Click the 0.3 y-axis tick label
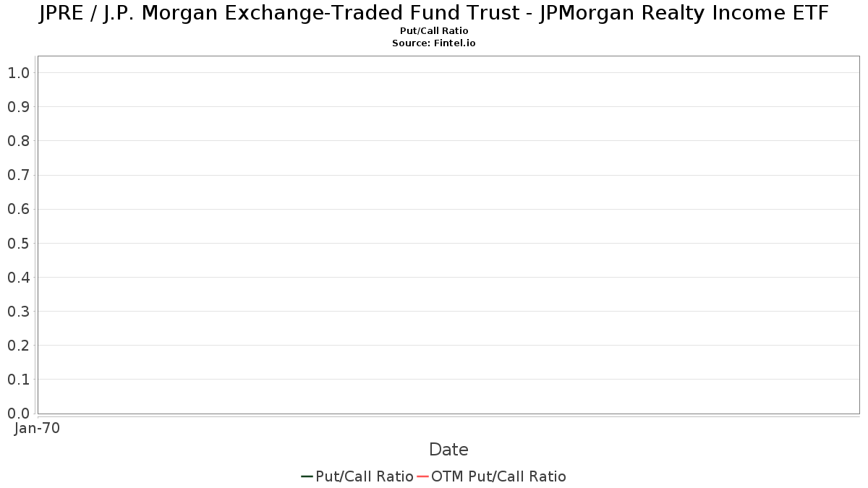The image size is (868, 488). click(x=18, y=312)
